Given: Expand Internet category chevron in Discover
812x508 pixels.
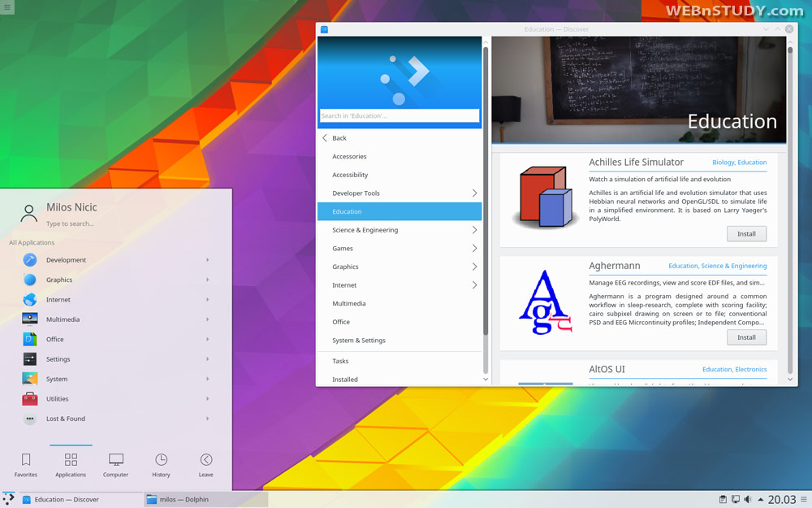Looking at the screenshot, I should (474, 285).
